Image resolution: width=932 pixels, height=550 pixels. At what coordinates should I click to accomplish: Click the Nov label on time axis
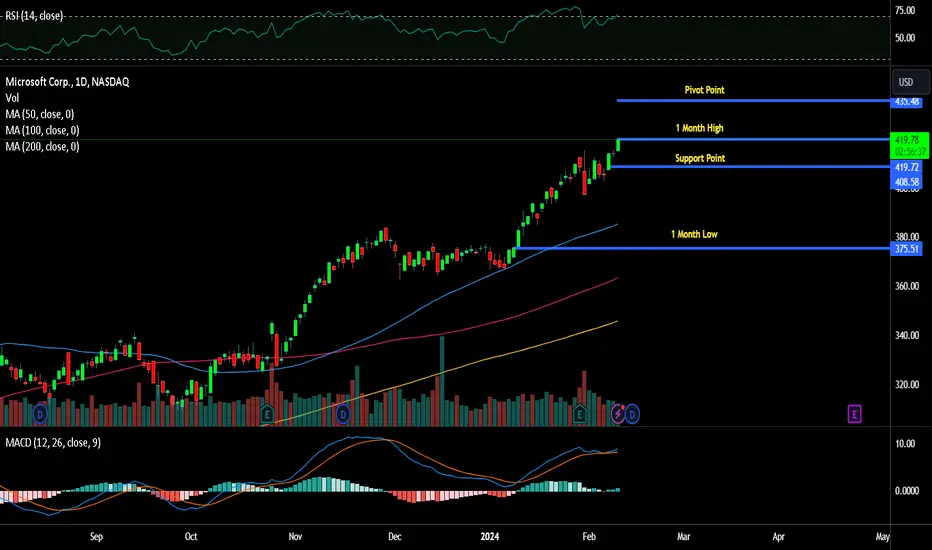pyautogui.click(x=295, y=536)
